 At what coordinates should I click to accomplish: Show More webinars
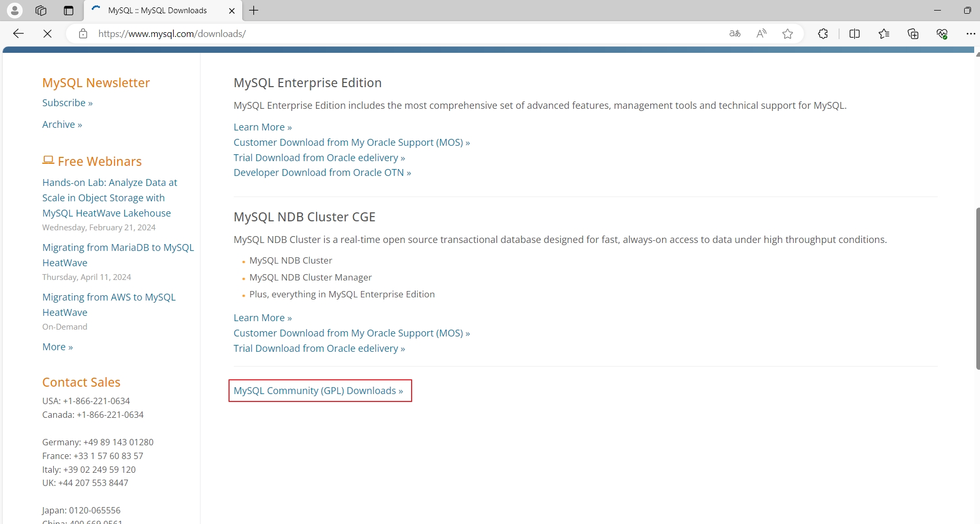pos(58,347)
